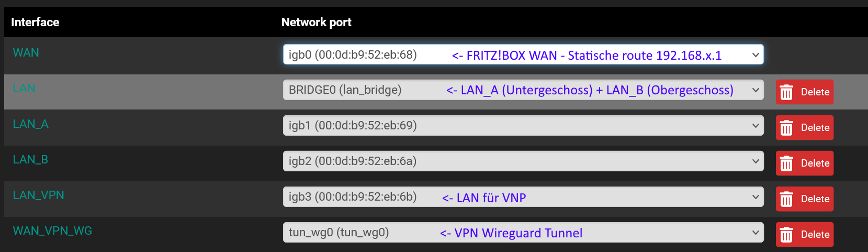868x252 pixels.
Task: Expand LAN_B igb2 port dropdown
Action: 523,161
